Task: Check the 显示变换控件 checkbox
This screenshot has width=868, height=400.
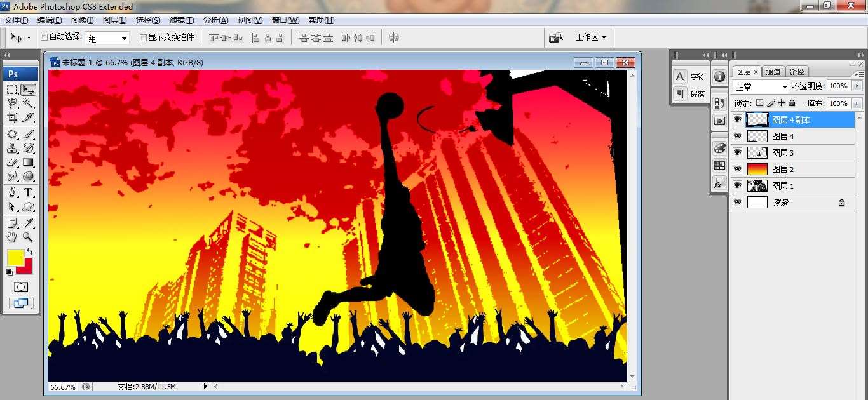Action: click(143, 37)
